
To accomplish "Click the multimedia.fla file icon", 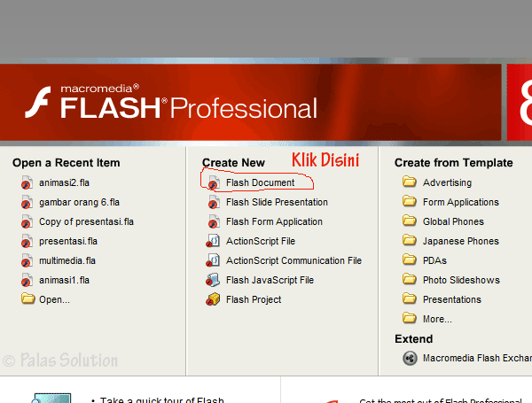I will (27, 260).
